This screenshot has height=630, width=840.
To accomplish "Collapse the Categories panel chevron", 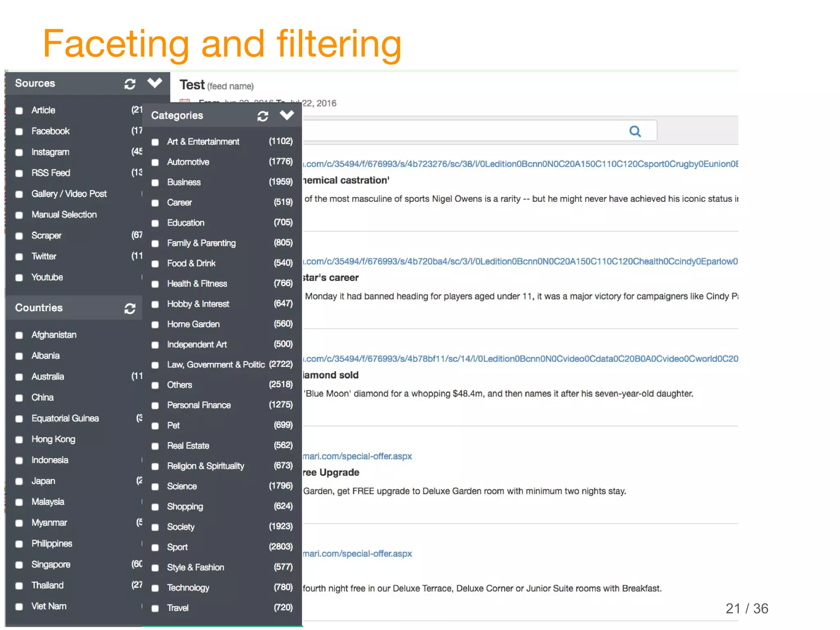I will coord(287,115).
